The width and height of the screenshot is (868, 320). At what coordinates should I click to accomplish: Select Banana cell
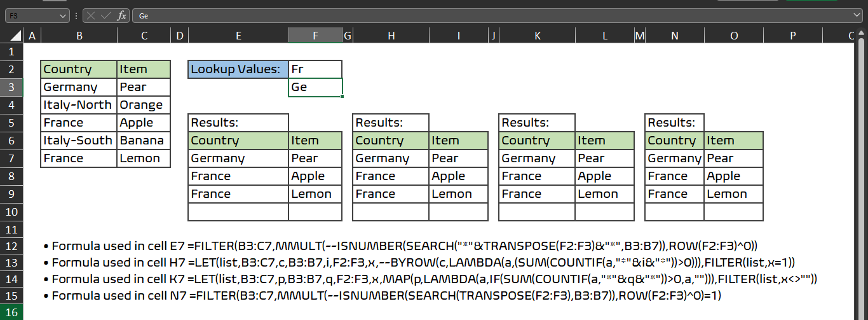pyautogui.click(x=144, y=141)
